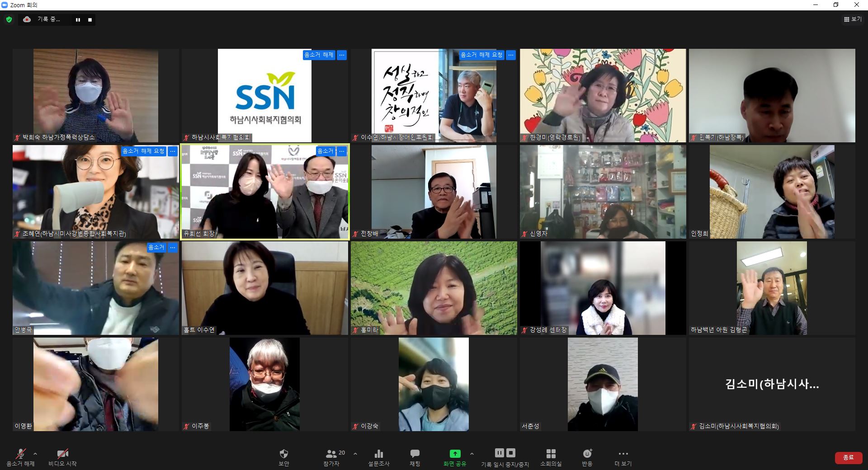Open the View (보기) layout menu

coord(852,19)
